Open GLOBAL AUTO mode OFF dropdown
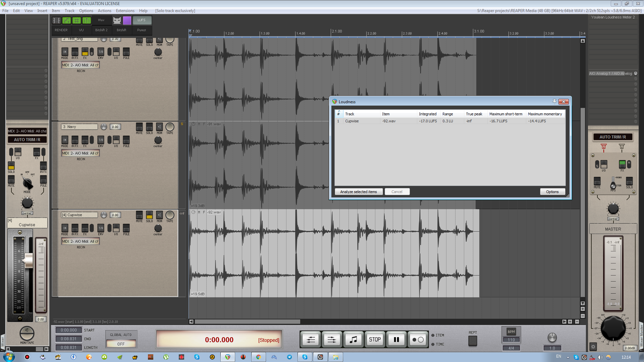The width and height of the screenshot is (644, 362). [121, 344]
